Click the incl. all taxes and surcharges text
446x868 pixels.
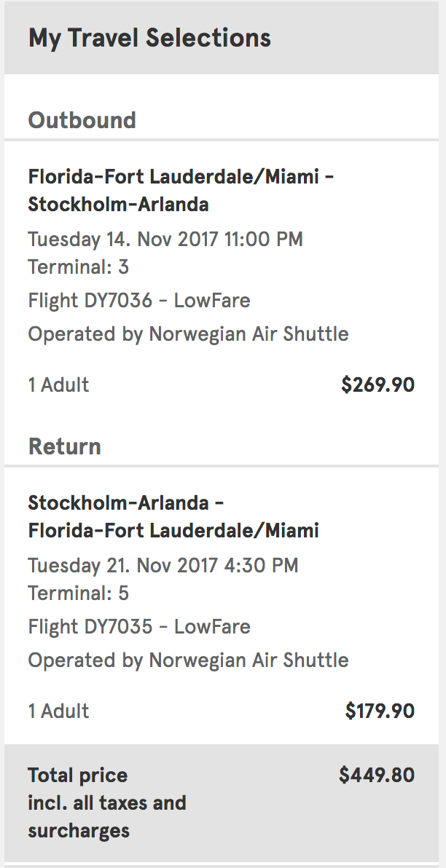tap(106, 816)
